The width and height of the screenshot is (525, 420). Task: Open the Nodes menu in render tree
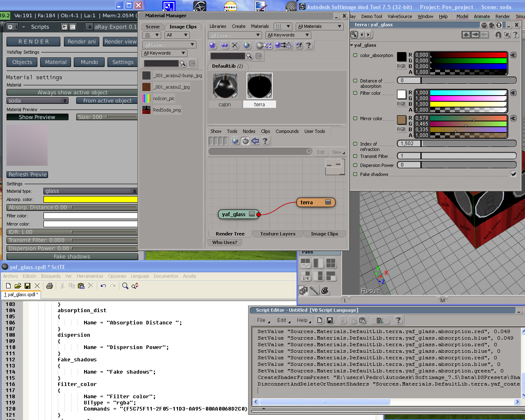click(x=249, y=131)
